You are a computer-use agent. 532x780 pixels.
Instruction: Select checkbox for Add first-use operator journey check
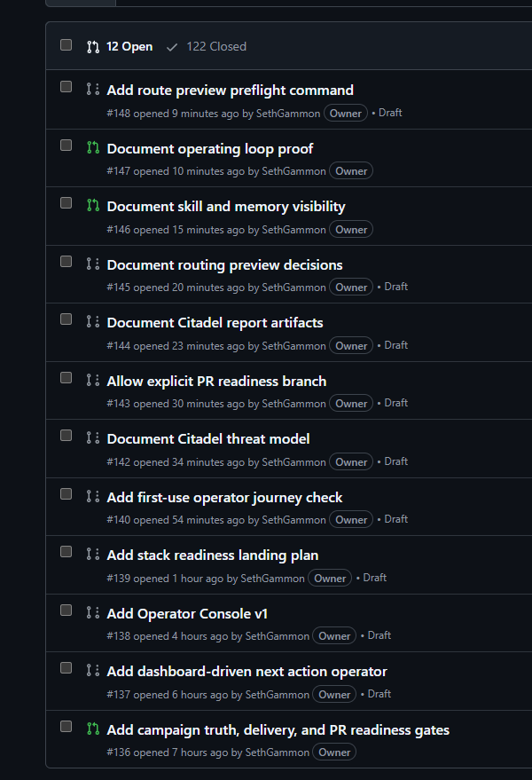coord(66,494)
